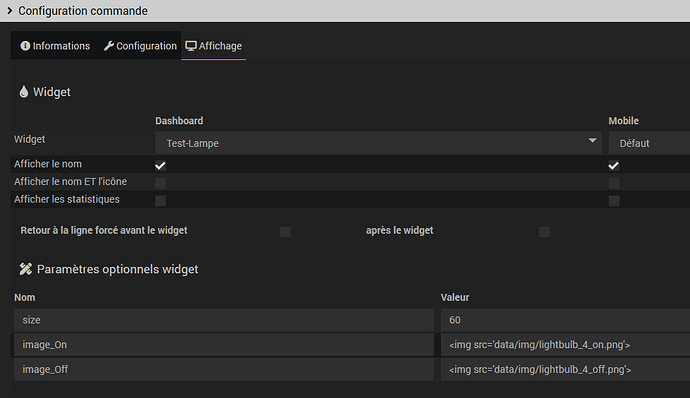Click the lightbulb_4_on.png value field
Image resolution: width=690 pixels, height=398 pixels.
pos(565,345)
